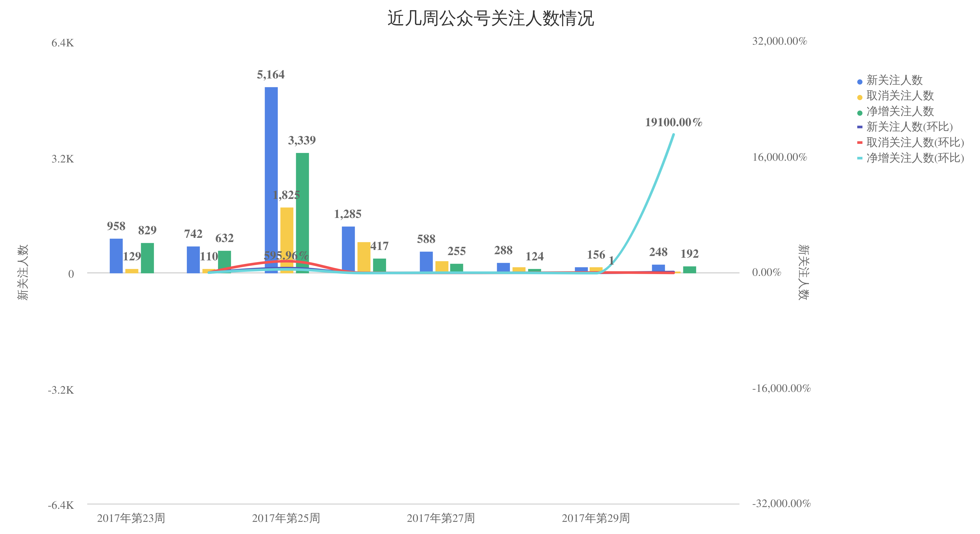Click the blue bar labeled 742

click(193, 259)
